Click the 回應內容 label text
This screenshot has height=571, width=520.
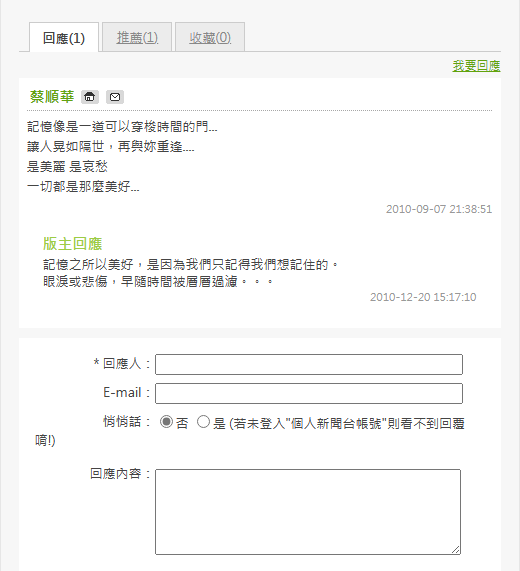pyautogui.click(x=116, y=473)
